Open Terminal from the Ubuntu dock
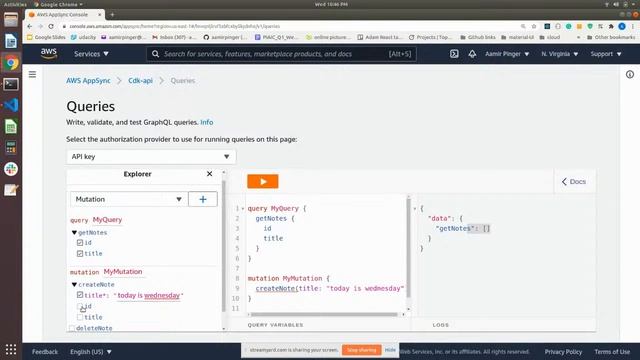This screenshot has width=640, height=360. (11, 84)
